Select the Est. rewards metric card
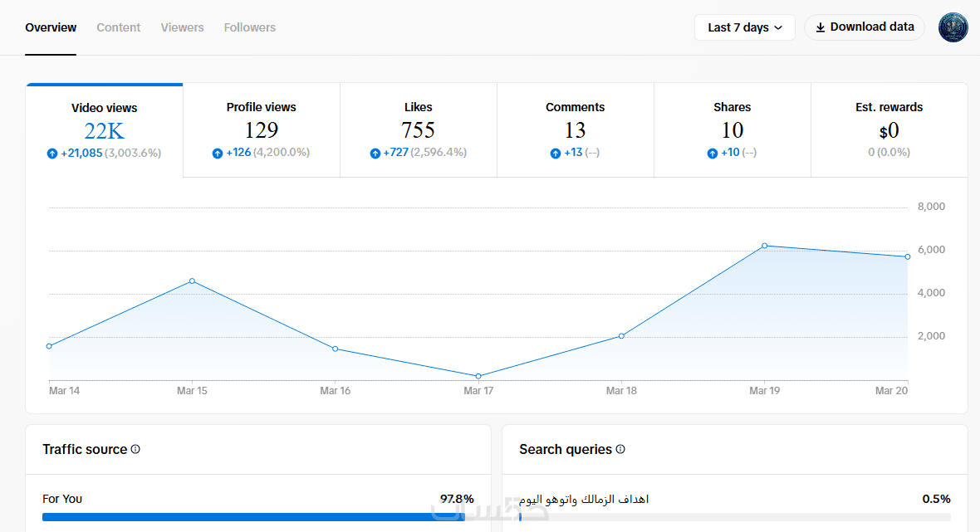The height and width of the screenshot is (532, 980). tap(889, 130)
